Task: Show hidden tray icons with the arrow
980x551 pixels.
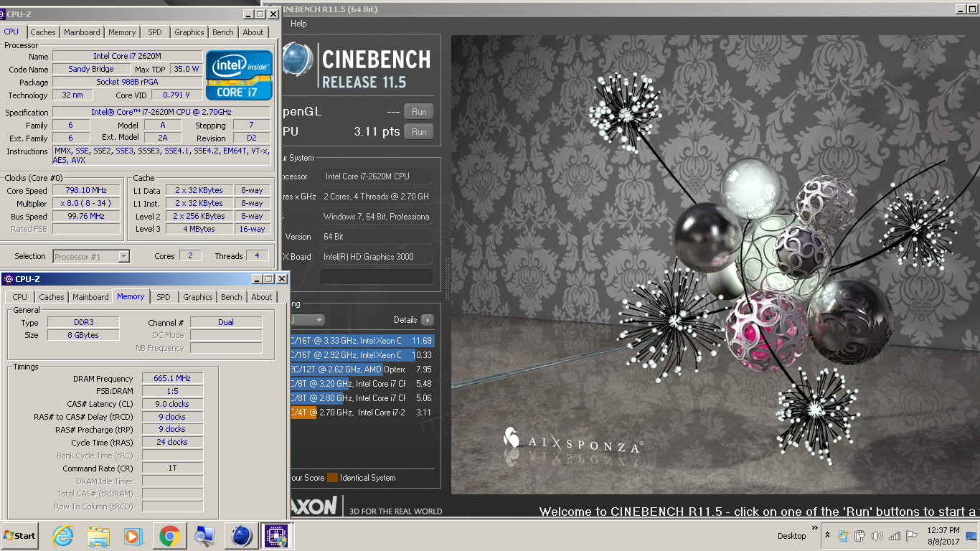Action: point(827,536)
